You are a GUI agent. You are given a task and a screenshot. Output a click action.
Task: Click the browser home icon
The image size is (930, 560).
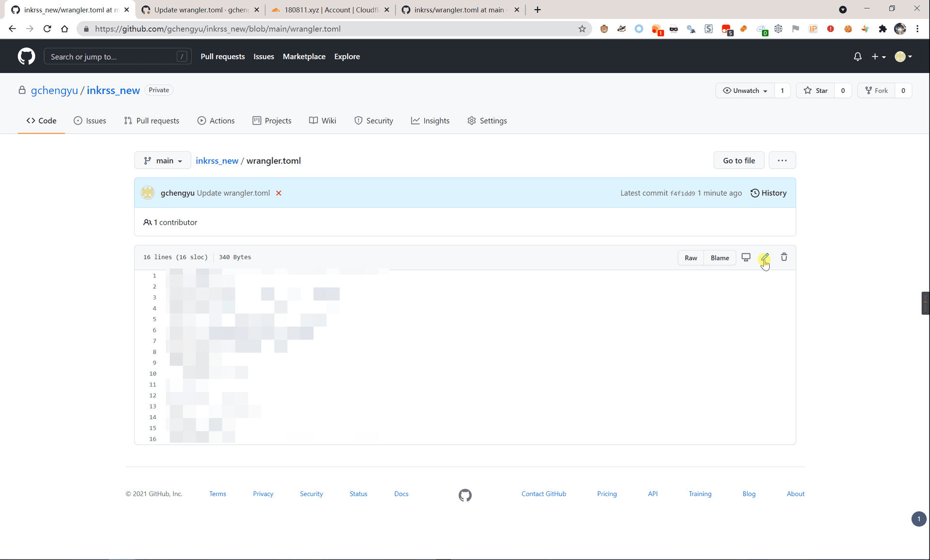(x=64, y=29)
